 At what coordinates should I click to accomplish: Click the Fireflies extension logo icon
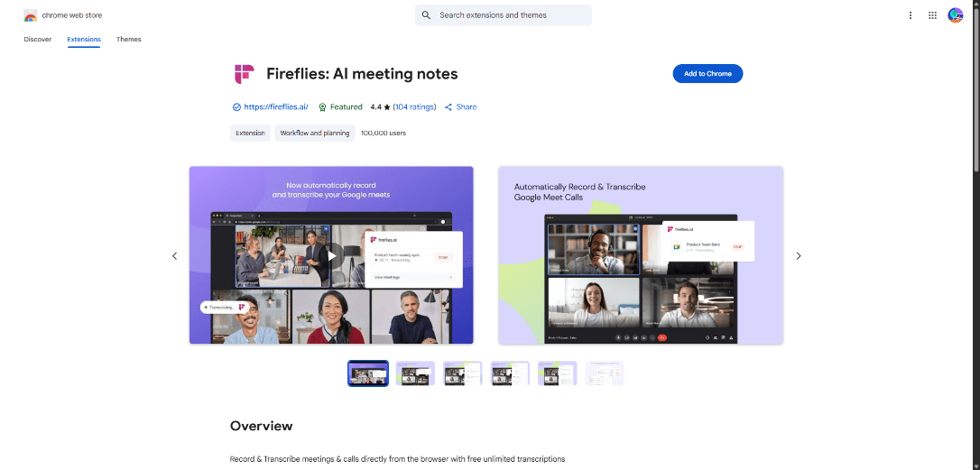(x=244, y=74)
